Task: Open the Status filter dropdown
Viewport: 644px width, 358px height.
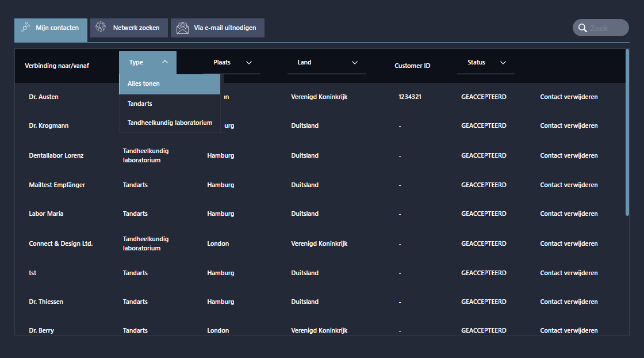Action: click(x=503, y=63)
